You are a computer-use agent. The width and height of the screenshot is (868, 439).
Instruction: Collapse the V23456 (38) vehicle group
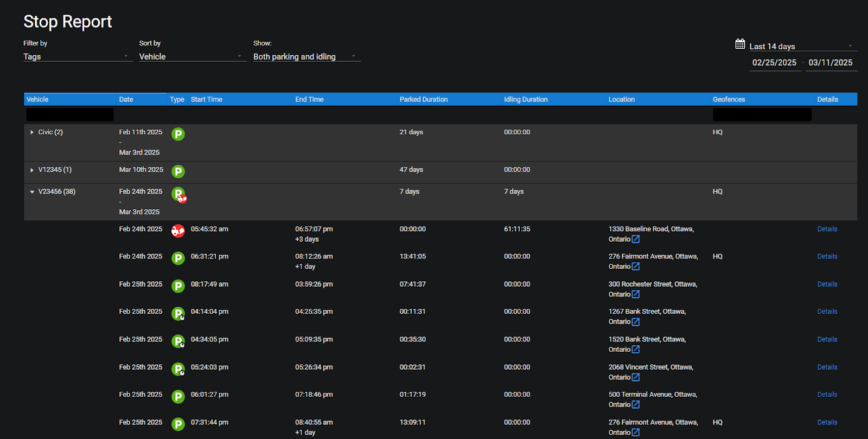coord(32,192)
